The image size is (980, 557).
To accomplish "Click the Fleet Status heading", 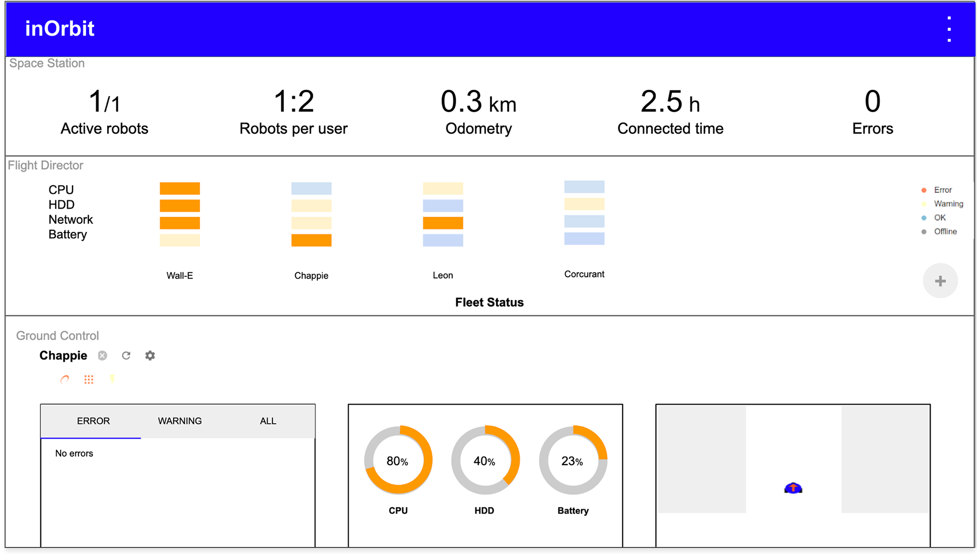I will coord(489,302).
